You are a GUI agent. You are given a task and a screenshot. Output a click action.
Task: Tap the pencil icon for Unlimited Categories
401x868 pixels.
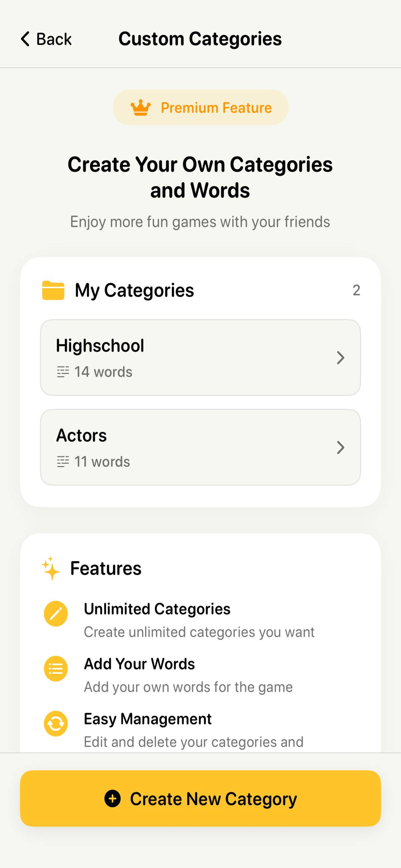(x=56, y=614)
